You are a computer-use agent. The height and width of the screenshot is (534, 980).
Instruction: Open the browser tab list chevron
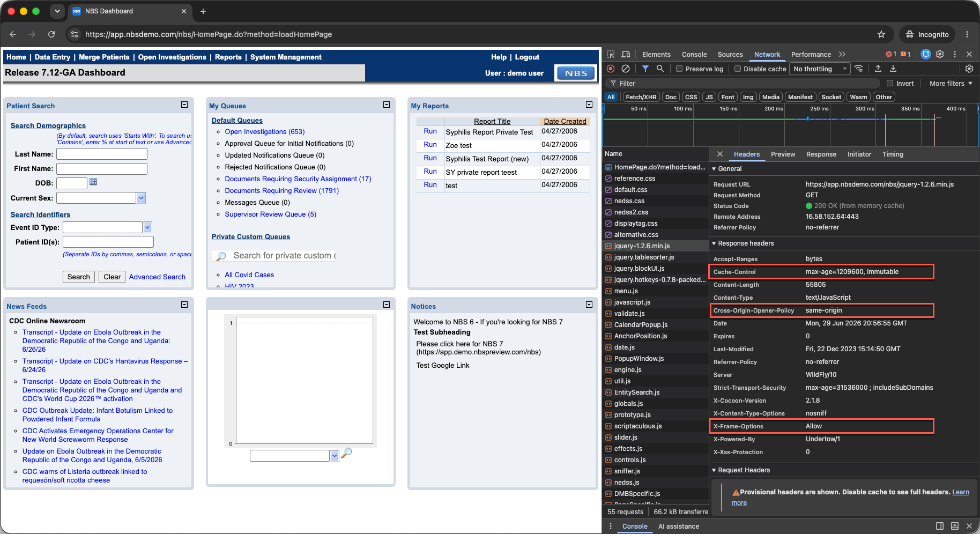[57, 11]
